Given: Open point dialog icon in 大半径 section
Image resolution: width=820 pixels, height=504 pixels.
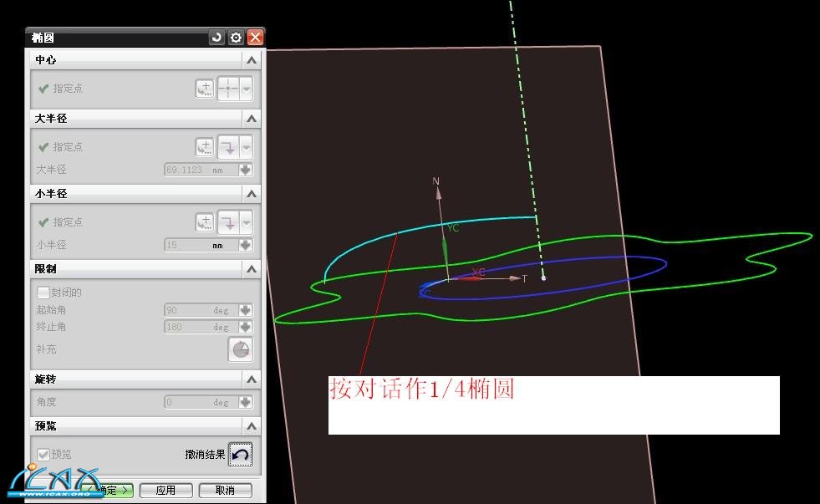Looking at the screenshot, I should [205, 147].
